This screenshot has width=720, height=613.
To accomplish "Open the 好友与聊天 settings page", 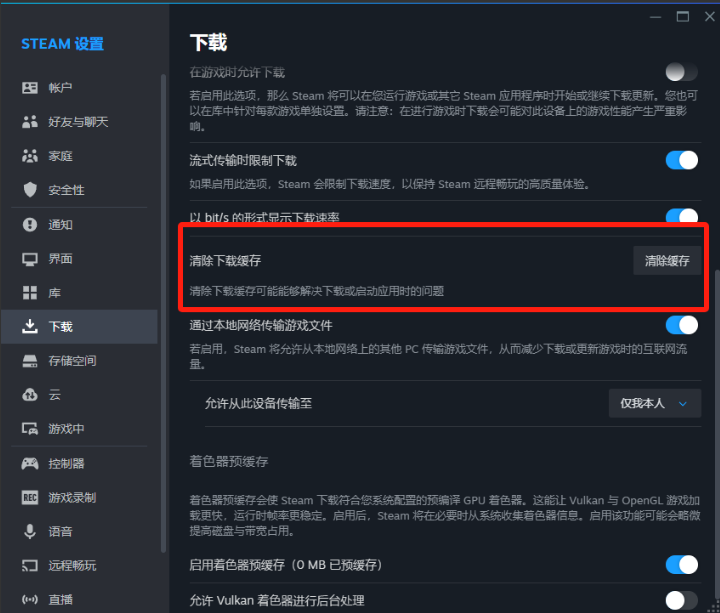I will (x=79, y=122).
